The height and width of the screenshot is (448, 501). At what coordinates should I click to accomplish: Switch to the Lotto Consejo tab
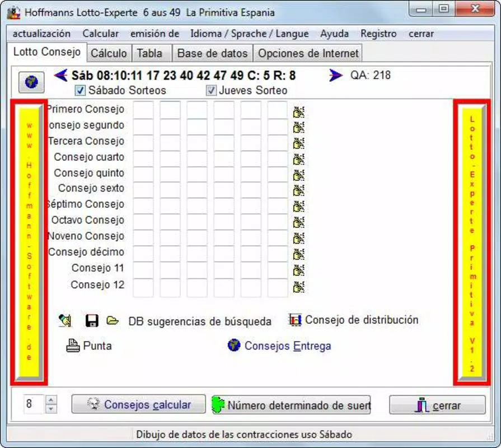(x=47, y=52)
